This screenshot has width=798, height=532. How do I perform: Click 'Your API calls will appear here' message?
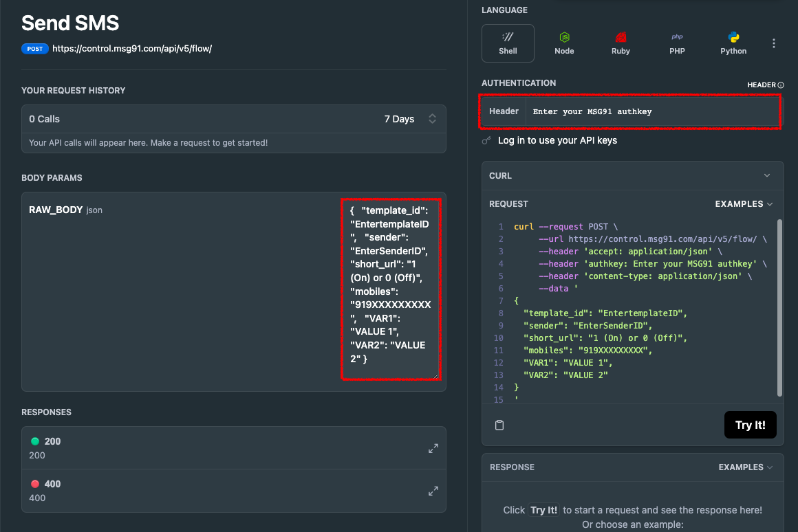[x=148, y=143]
